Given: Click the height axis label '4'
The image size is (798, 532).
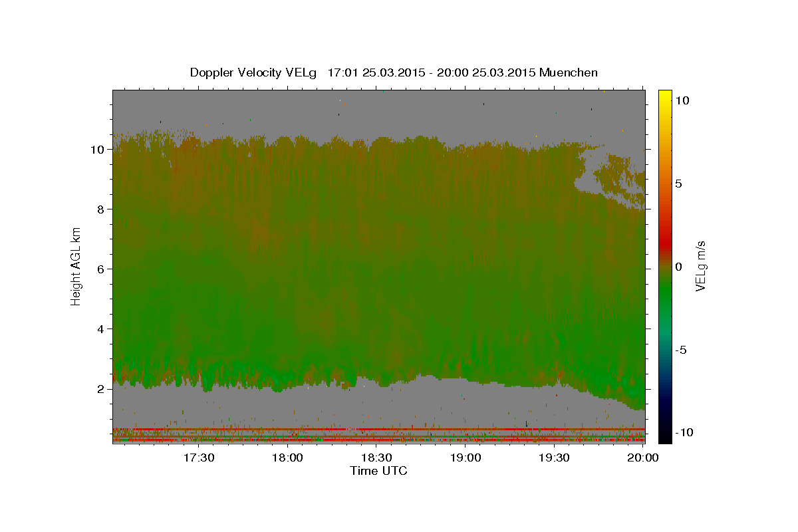Looking at the screenshot, I should 102,329.
